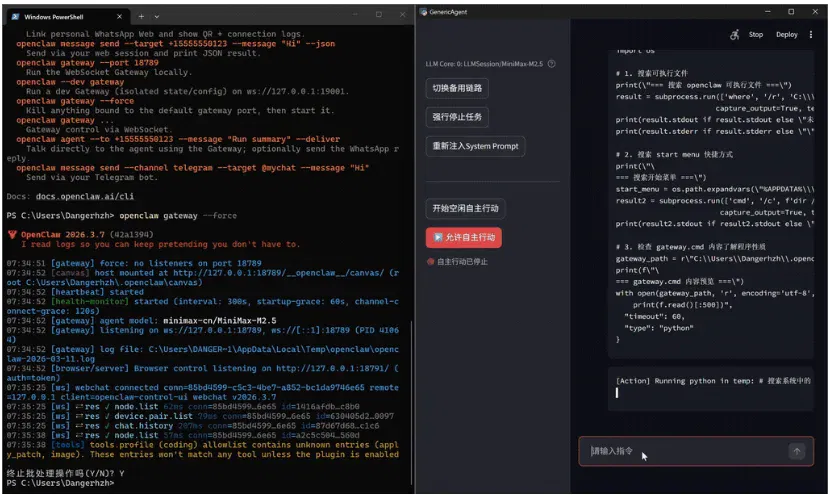Image resolution: width=830 pixels, height=495 pixels.
Task: Expand the terminal profile dropdown chevron
Action: tap(157, 16)
